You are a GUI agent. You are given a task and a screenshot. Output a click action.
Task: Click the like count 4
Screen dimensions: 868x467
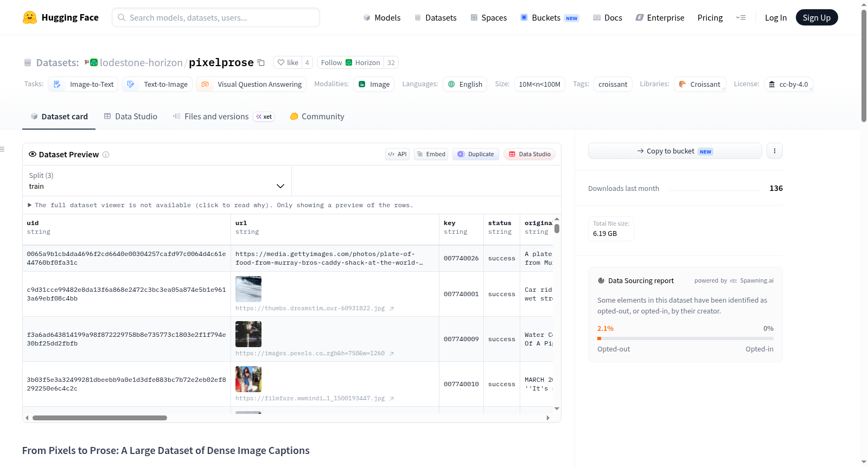tap(307, 62)
